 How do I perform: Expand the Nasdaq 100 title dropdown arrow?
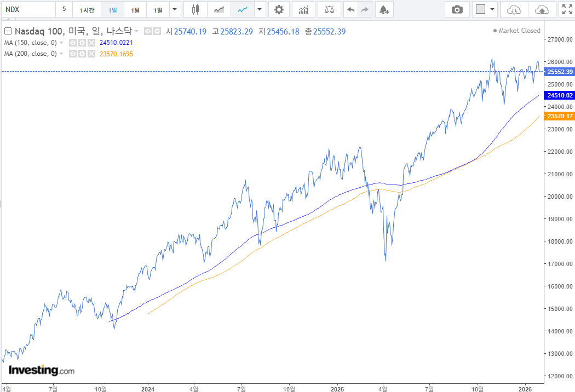click(x=136, y=32)
